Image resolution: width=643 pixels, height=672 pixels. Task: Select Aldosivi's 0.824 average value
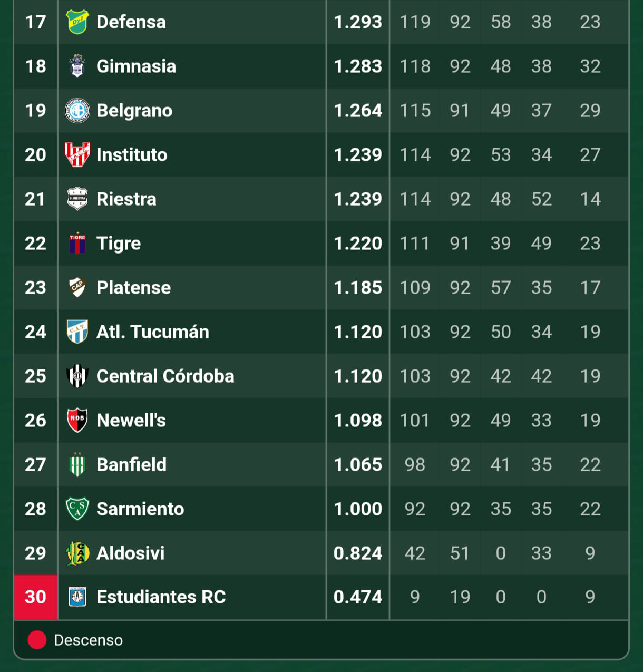tap(358, 553)
